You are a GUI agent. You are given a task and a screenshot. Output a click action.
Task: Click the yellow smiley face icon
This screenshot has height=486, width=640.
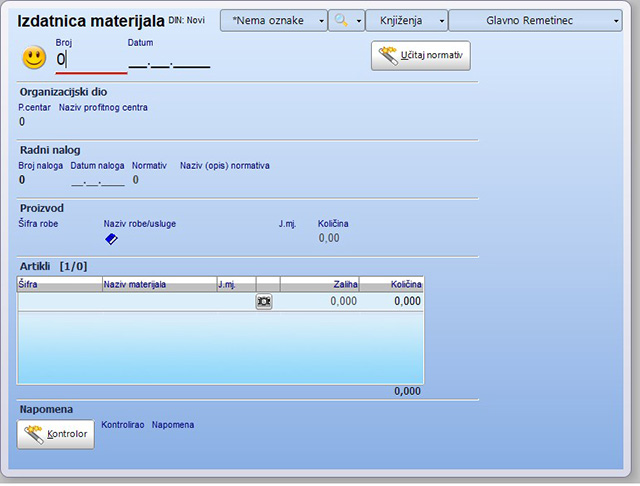[x=34, y=57]
